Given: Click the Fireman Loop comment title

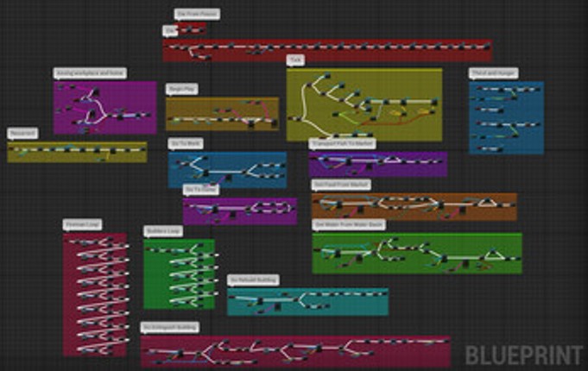Looking at the screenshot, I should click(83, 224).
